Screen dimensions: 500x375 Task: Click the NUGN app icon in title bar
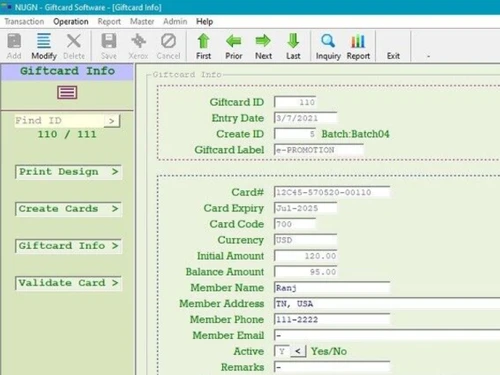coord(6,6)
